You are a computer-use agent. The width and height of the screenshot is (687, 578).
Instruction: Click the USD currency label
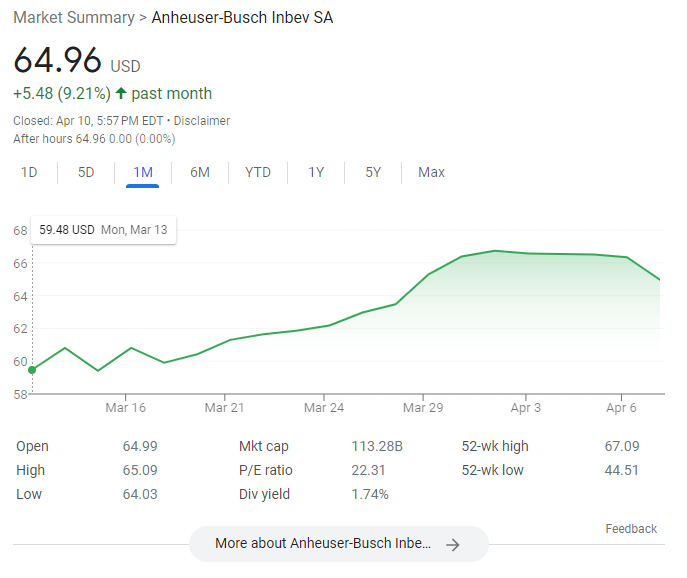(125, 66)
